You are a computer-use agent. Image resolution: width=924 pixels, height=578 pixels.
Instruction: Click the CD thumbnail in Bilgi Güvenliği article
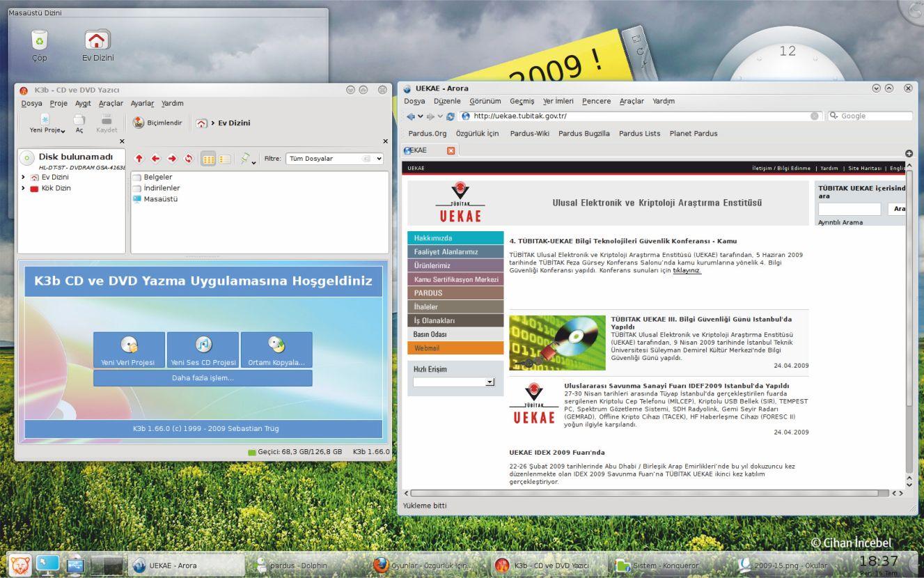click(x=557, y=343)
